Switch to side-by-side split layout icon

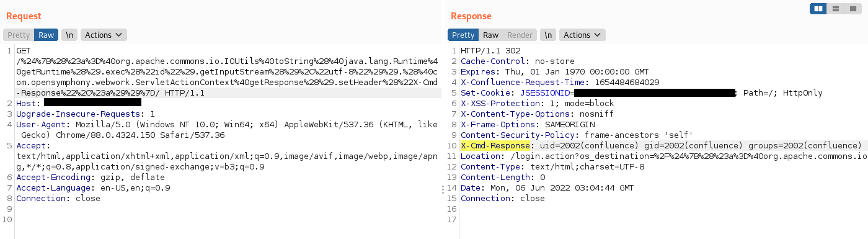pyautogui.click(x=818, y=9)
